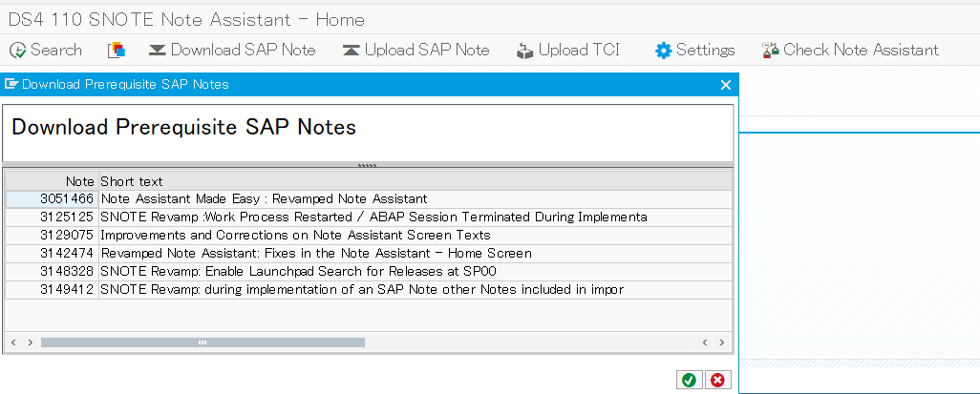This screenshot has height=394, width=980.
Task: Click the Search toolbar button
Action: [x=46, y=50]
